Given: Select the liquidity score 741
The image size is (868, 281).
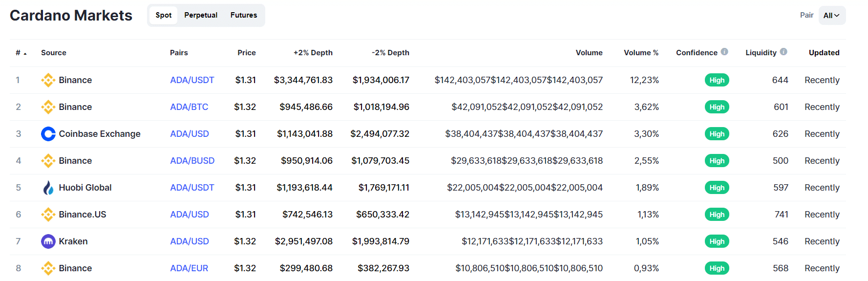Looking at the screenshot, I should 782,215.
